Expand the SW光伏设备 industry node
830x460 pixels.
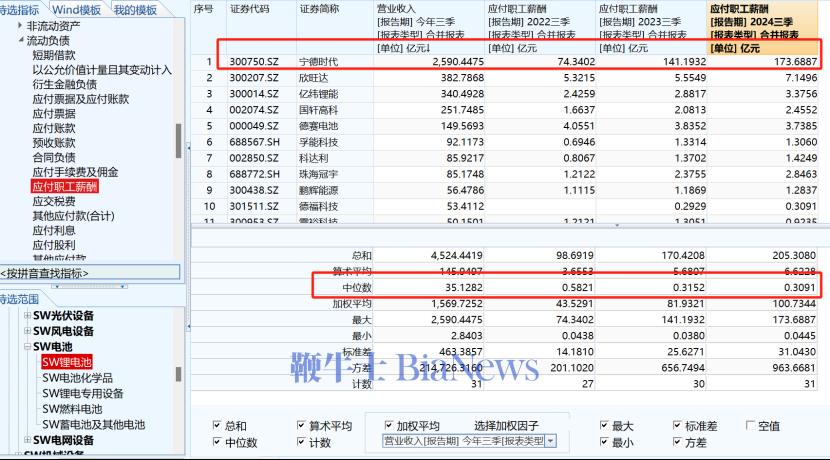[27, 316]
